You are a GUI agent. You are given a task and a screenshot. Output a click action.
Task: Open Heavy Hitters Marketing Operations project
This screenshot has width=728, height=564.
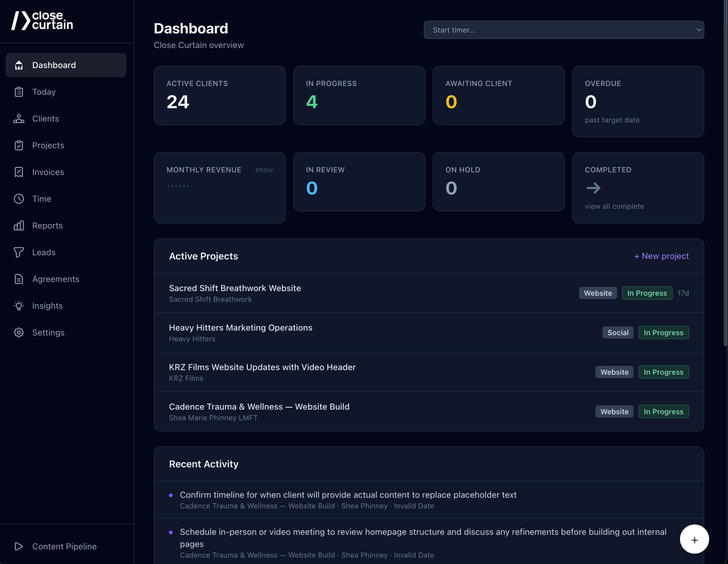coord(429,333)
